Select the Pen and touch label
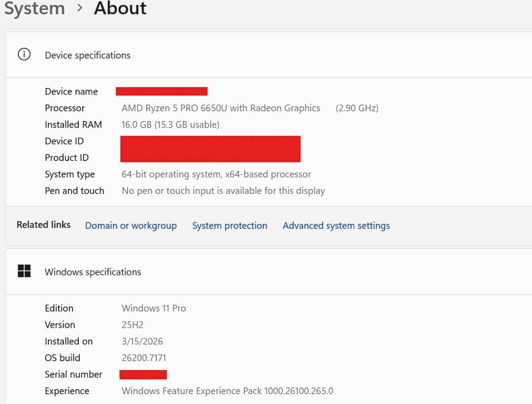This screenshot has width=532, height=404. point(74,191)
